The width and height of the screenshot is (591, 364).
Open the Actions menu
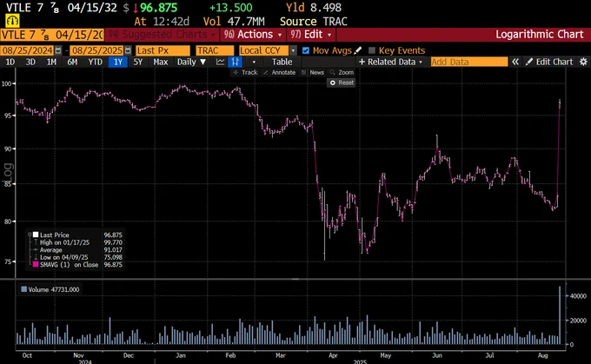(x=253, y=35)
